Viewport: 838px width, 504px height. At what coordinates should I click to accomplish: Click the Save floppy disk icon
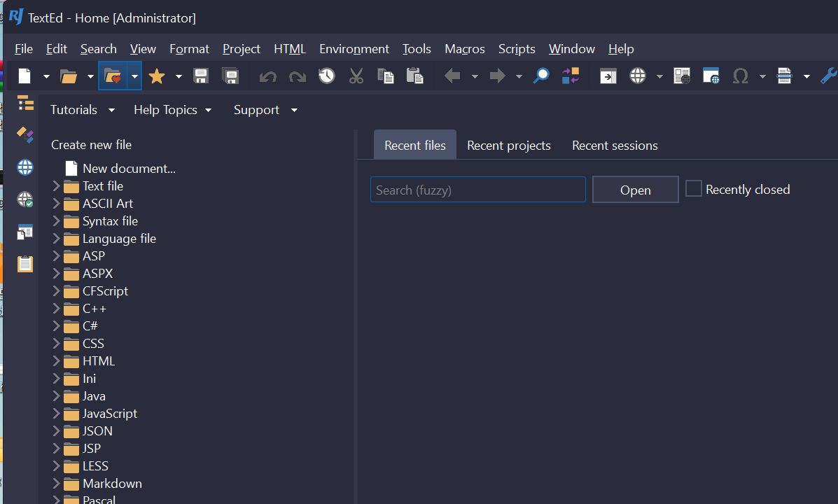[x=201, y=76]
